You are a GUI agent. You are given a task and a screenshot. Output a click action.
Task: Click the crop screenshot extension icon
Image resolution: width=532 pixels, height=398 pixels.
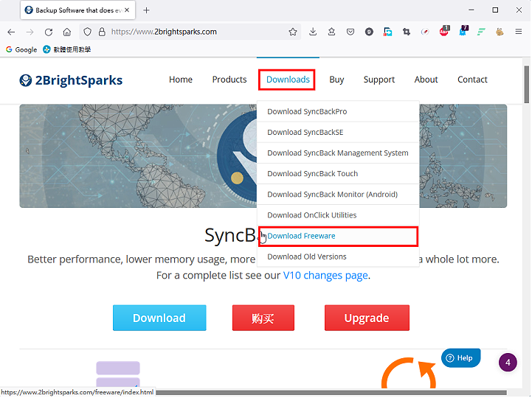click(406, 32)
